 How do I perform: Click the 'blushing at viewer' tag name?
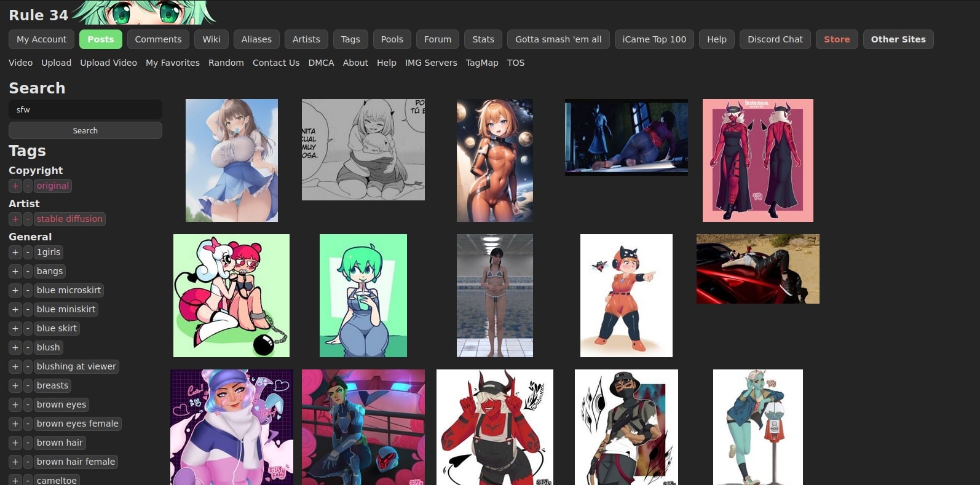76,366
